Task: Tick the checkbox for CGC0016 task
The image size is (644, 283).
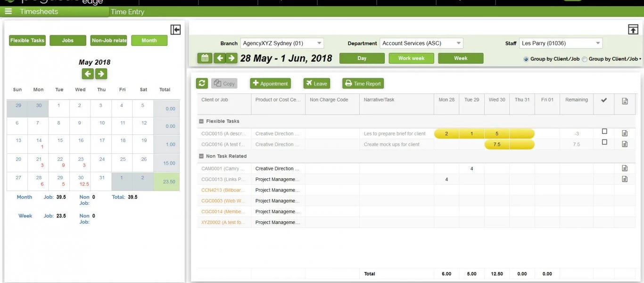Action: pyautogui.click(x=604, y=142)
